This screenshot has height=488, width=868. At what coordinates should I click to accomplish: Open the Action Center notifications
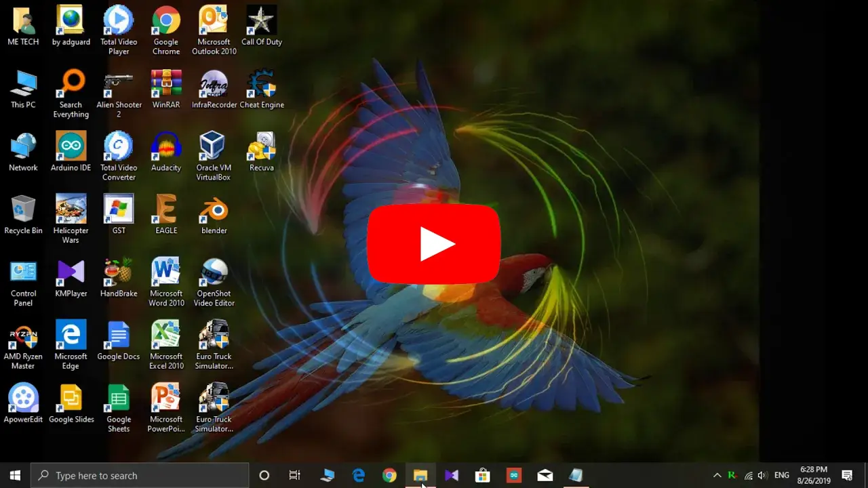tap(847, 475)
